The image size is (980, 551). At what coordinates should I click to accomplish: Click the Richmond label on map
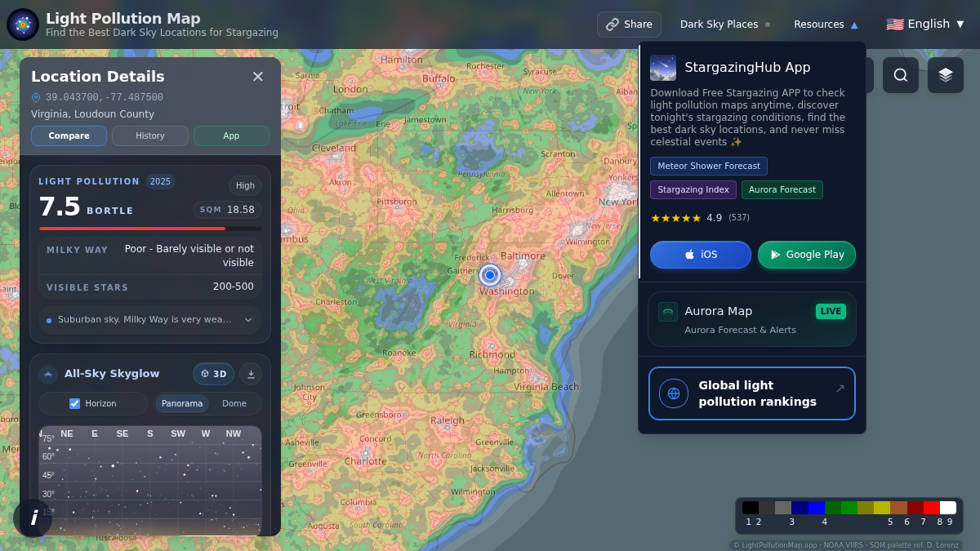pyautogui.click(x=492, y=354)
